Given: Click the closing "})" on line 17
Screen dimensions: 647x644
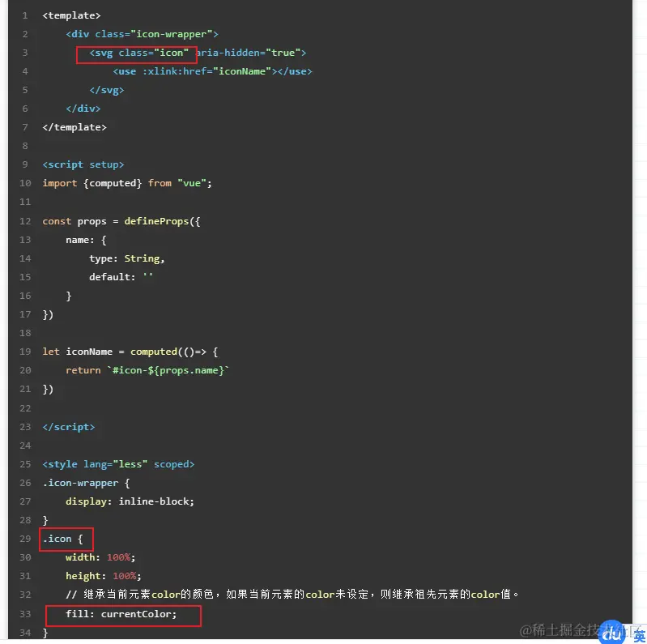Looking at the screenshot, I should [48, 314].
